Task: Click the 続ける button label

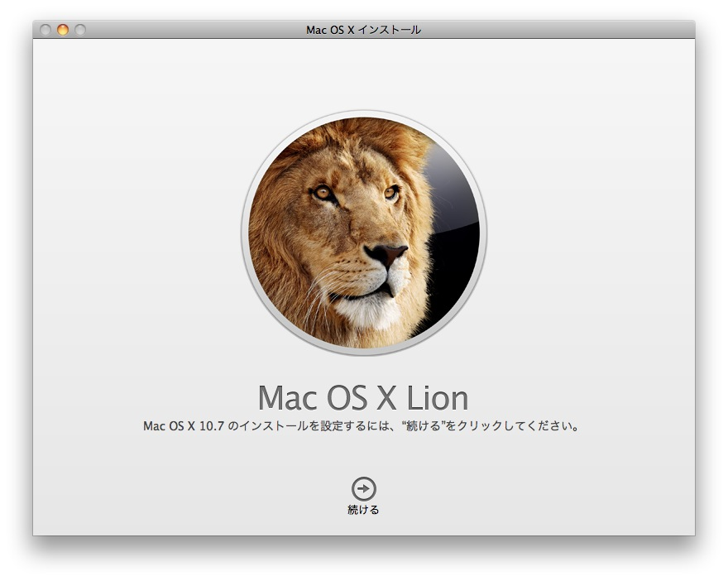Action: click(x=364, y=507)
